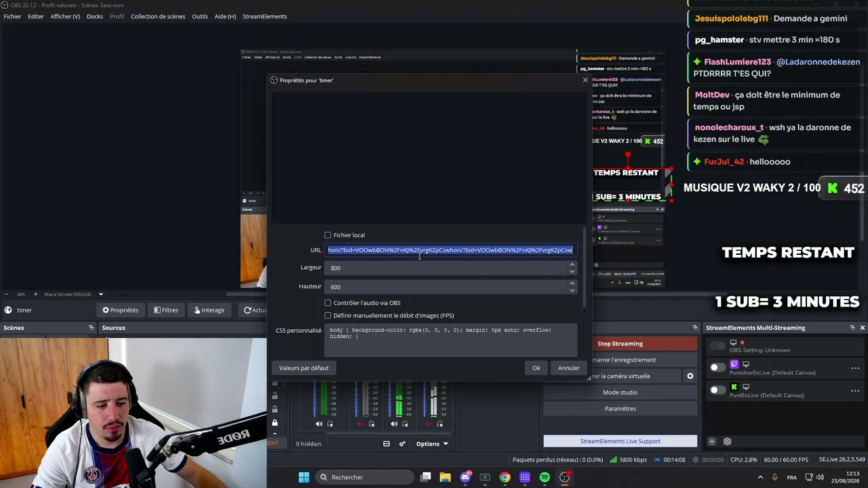This screenshot has height=488, width=868.
Task: Float the Scènes dock panel
Action: pos(91,328)
